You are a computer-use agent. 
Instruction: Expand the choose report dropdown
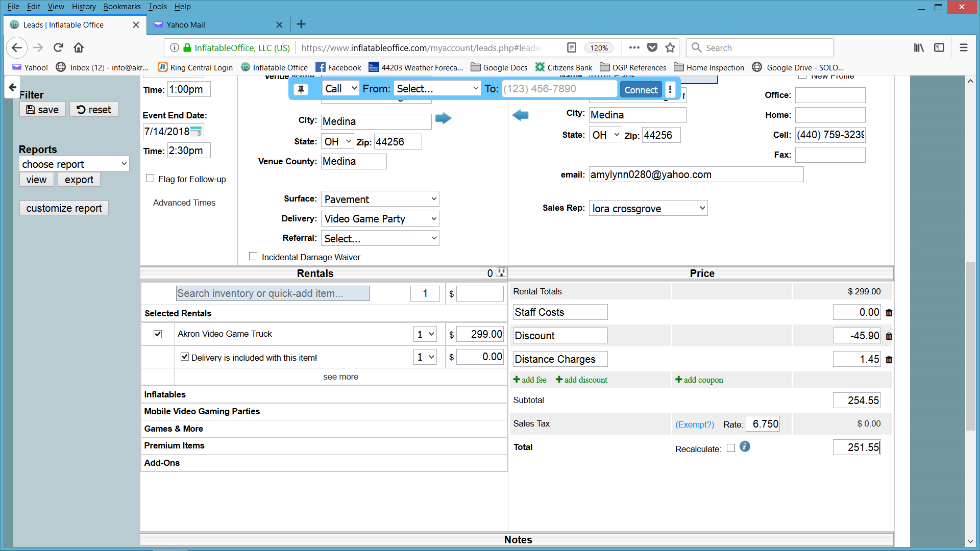click(x=74, y=164)
